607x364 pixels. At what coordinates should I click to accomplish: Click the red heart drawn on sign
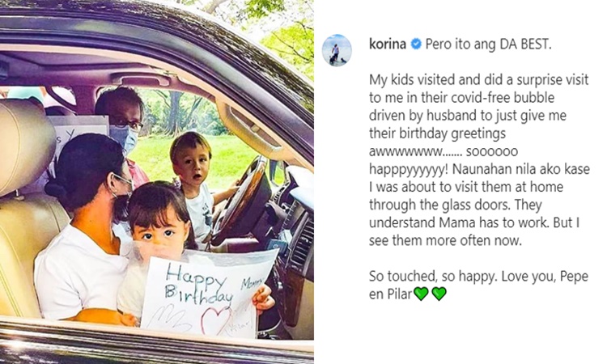(x=214, y=320)
